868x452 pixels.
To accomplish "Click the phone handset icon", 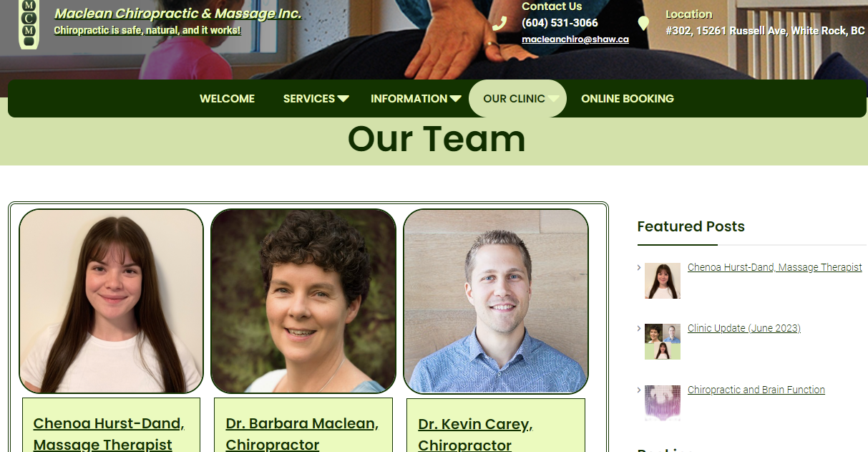I will (x=499, y=24).
